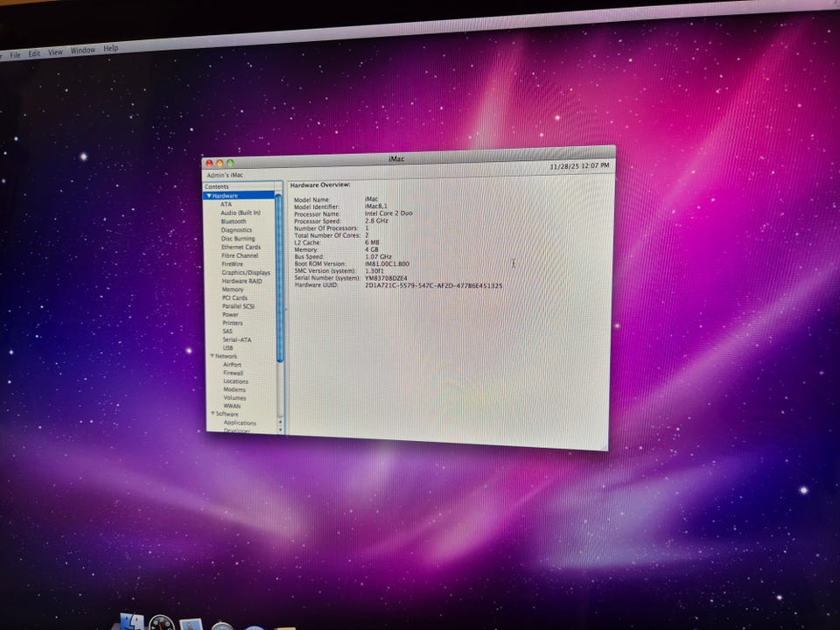Click the L2 Cache value 6 MB
This screenshot has height=630, width=840.
click(372, 242)
